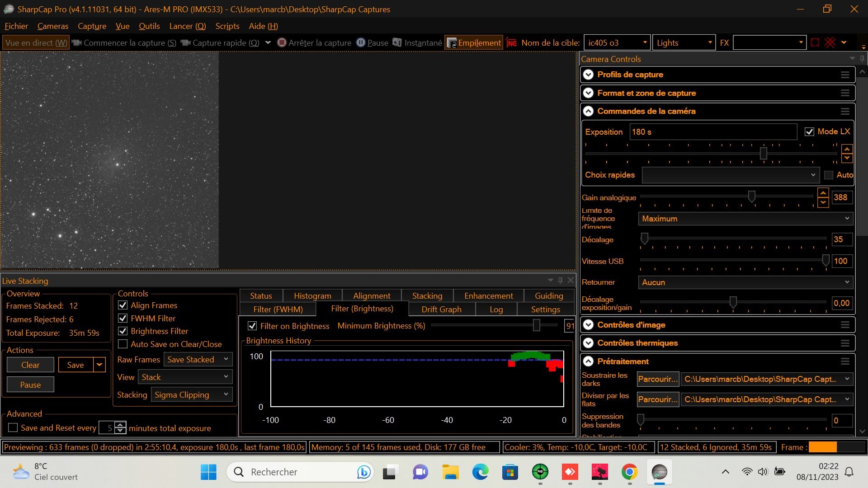
Task: Uncheck the Align Frames checkbox
Action: 123,305
